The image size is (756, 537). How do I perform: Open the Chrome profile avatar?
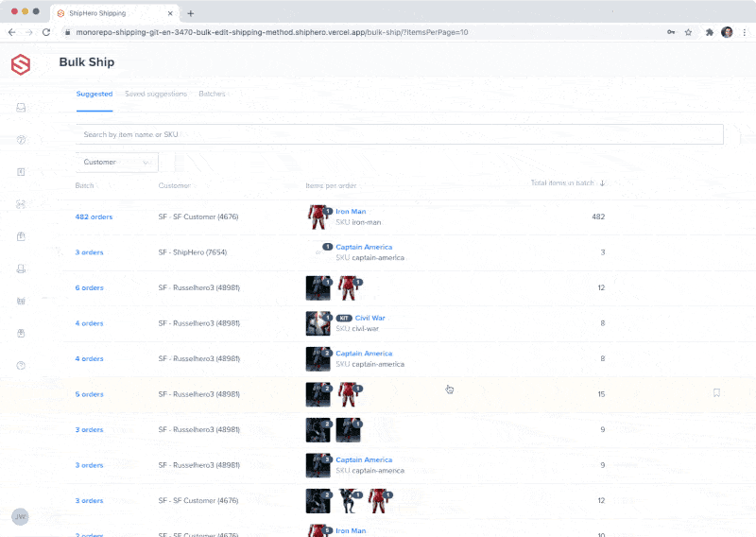pos(727,32)
